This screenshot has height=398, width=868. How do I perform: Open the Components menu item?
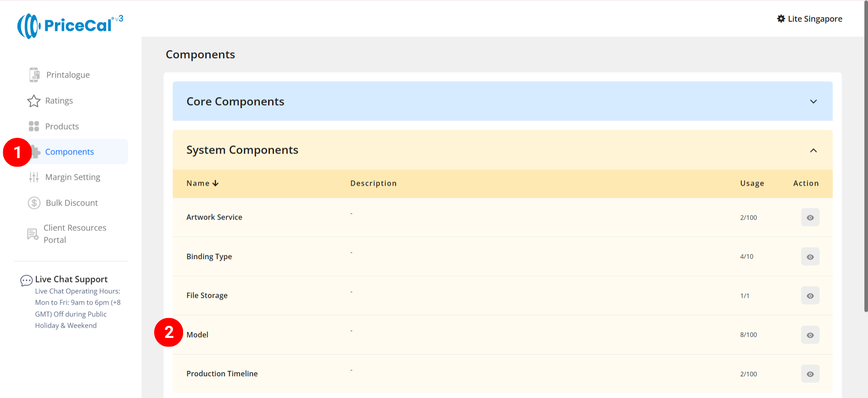[x=70, y=152]
